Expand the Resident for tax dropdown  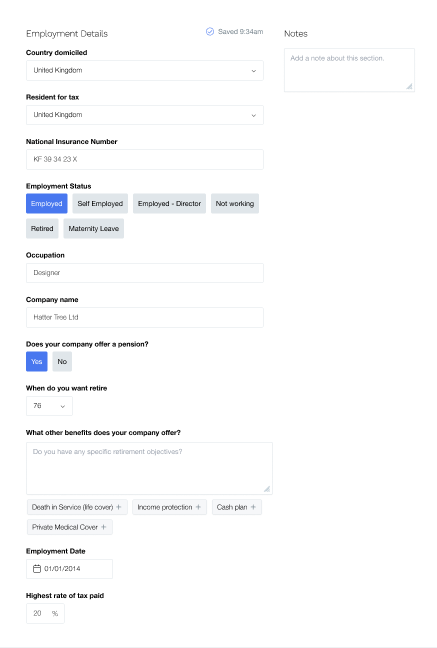(145, 115)
